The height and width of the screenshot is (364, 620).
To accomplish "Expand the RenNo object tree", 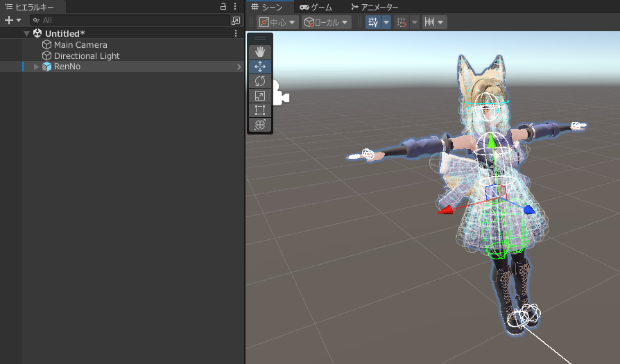I will pos(37,67).
